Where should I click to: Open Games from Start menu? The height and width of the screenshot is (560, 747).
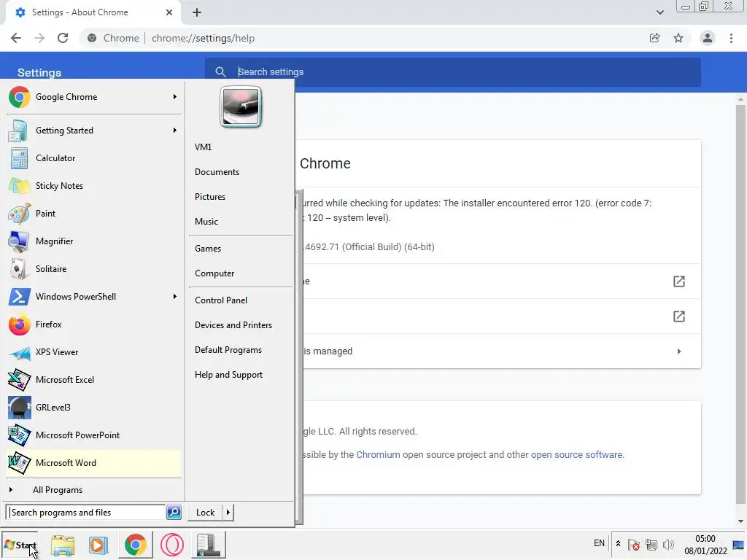208,249
